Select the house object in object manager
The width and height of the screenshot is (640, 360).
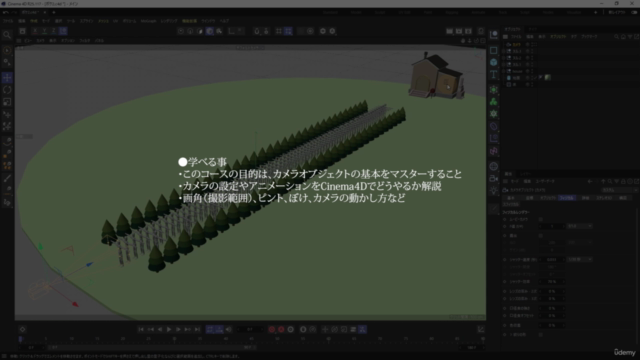[x=517, y=71]
